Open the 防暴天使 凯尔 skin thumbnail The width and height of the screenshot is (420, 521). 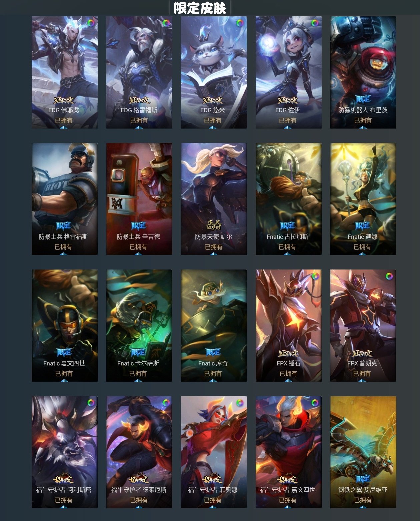[x=214, y=199]
